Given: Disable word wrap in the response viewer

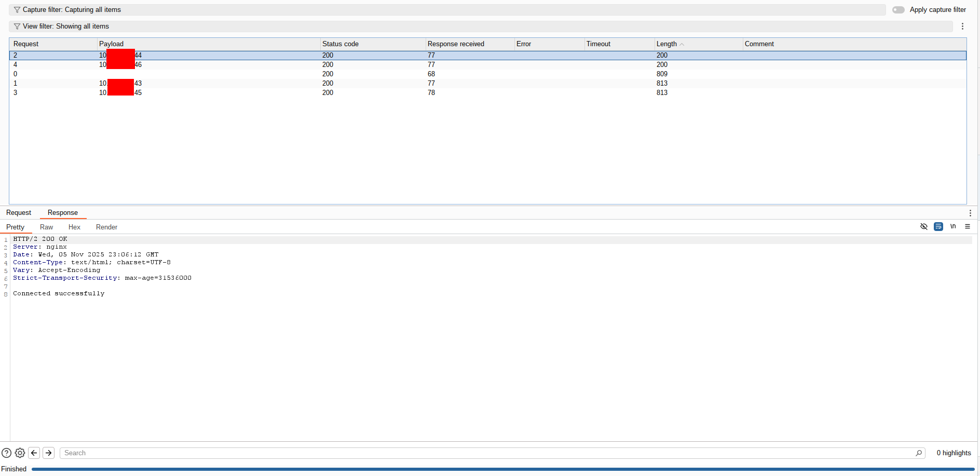Looking at the screenshot, I should click(938, 227).
